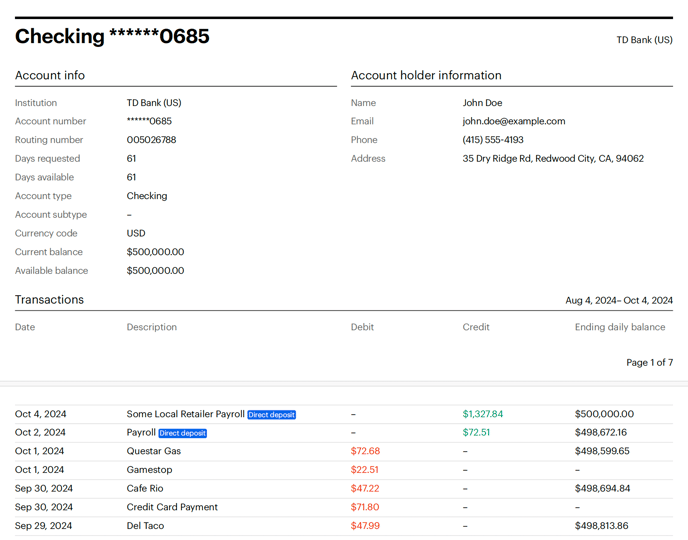The image size is (688, 540).
Task: Click the 'Account info' section title
Action: [50, 75]
